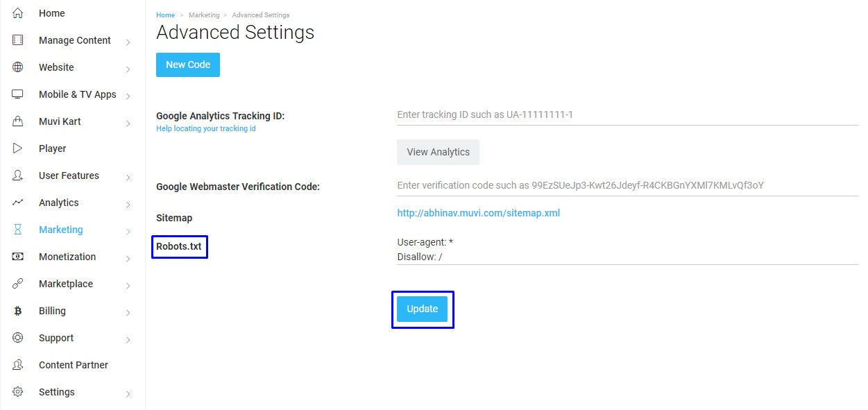Click the Monetization cash icon
This screenshot has width=868, height=410.
tap(18, 257)
